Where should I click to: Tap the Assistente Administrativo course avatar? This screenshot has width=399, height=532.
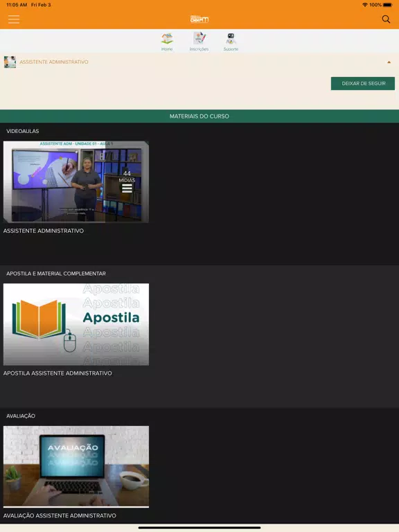[10, 62]
